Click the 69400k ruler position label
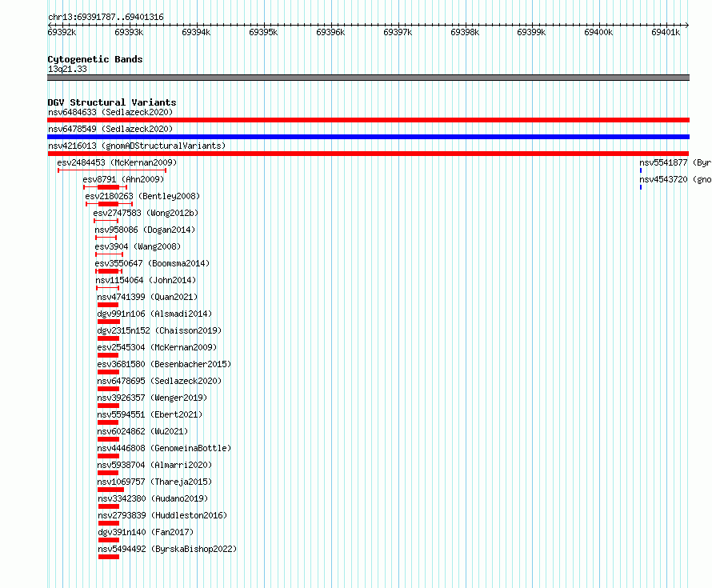This screenshot has height=588, width=712. (598, 32)
